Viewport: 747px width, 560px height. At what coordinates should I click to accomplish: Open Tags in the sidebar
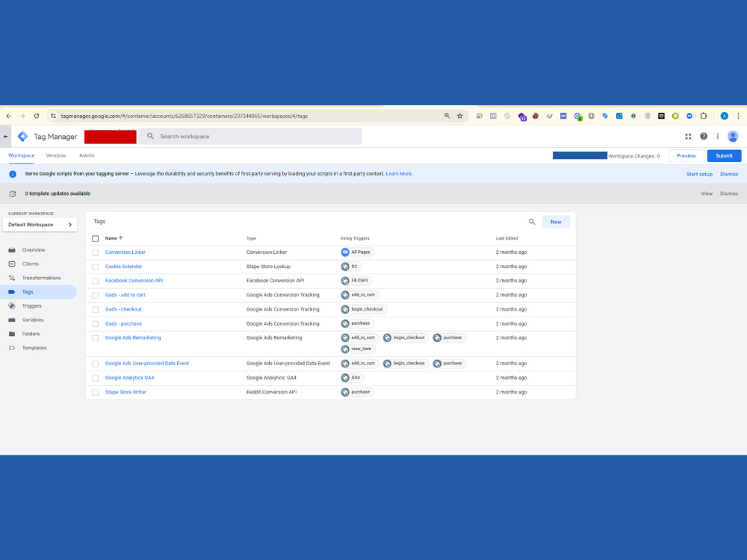39,292
